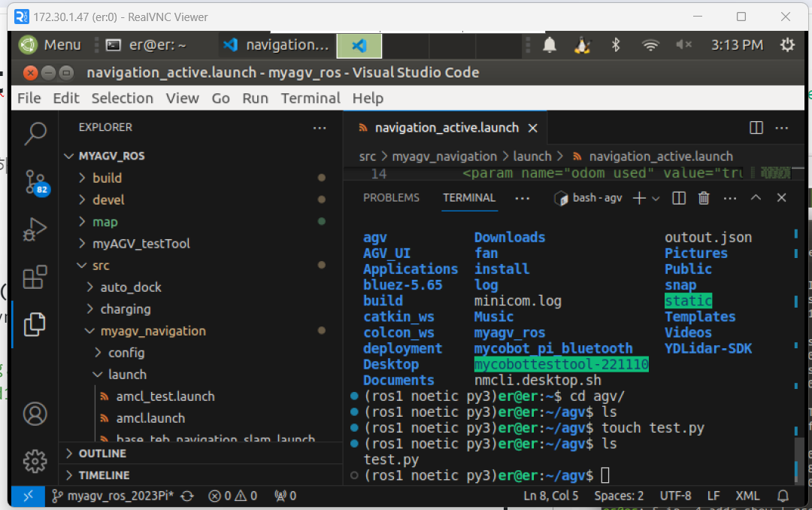Go to line via Ln 8, Col 5
Viewport: 812px width, 510px height.
pos(550,496)
